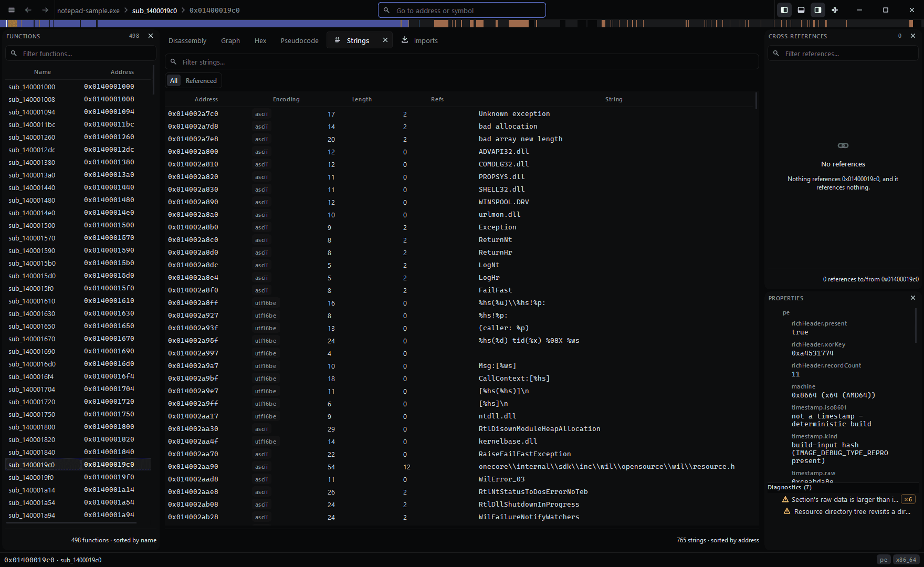The image size is (924, 567).
Task: Show only Referenced strings
Action: (x=201, y=80)
